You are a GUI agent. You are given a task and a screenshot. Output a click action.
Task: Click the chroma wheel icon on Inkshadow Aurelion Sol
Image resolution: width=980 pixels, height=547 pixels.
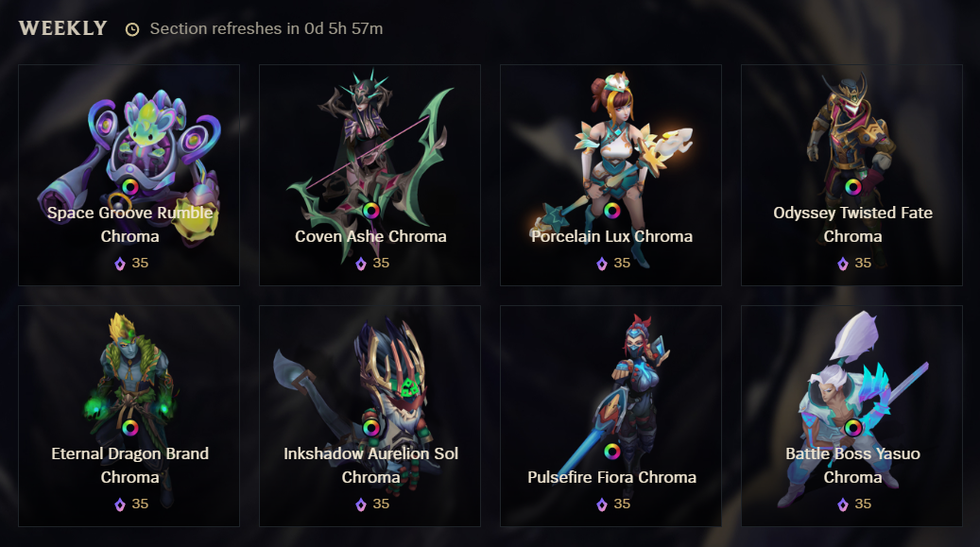click(x=370, y=428)
